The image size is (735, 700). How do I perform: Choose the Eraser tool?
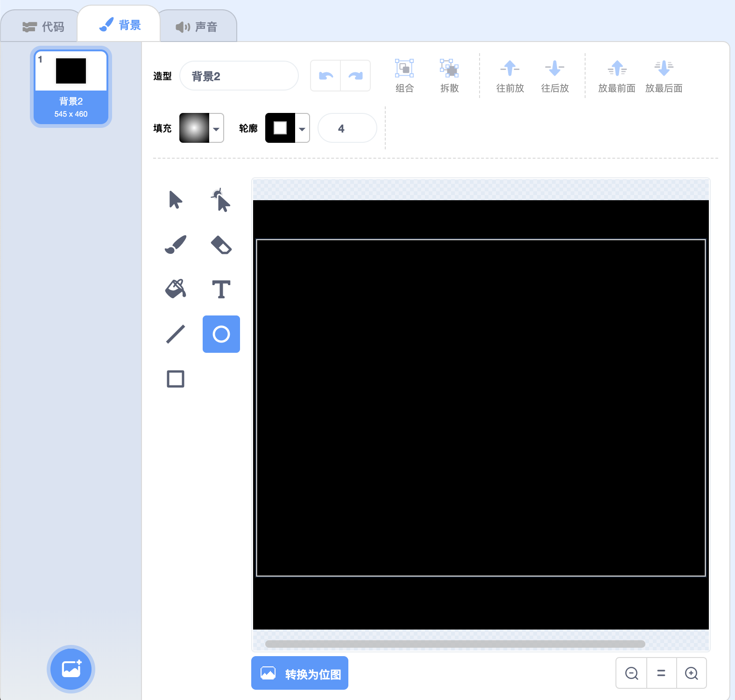pos(221,245)
